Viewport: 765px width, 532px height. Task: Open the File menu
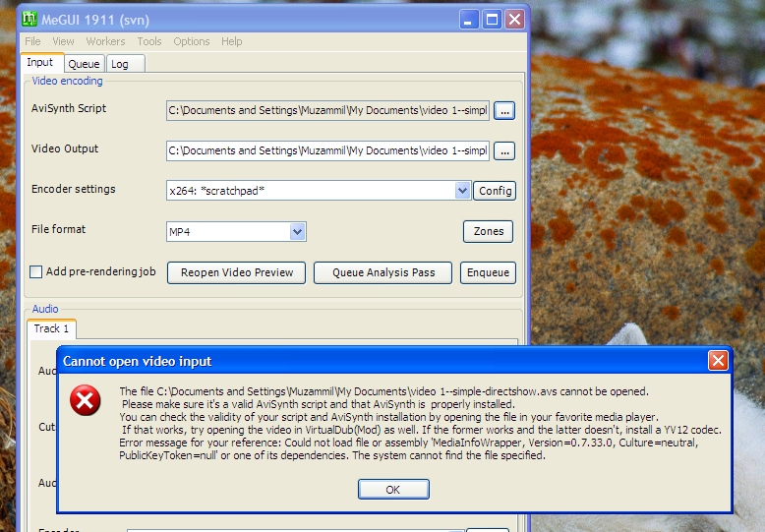(32, 41)
